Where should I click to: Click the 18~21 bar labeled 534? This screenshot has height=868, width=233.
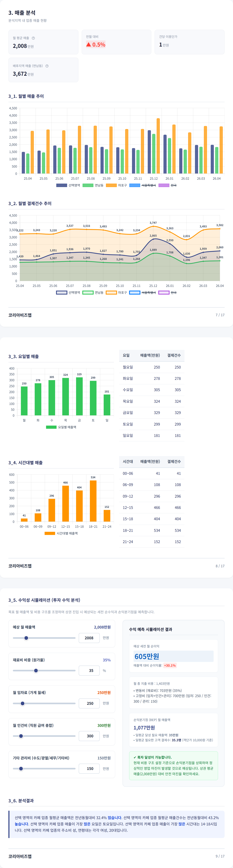pos(93,501)
